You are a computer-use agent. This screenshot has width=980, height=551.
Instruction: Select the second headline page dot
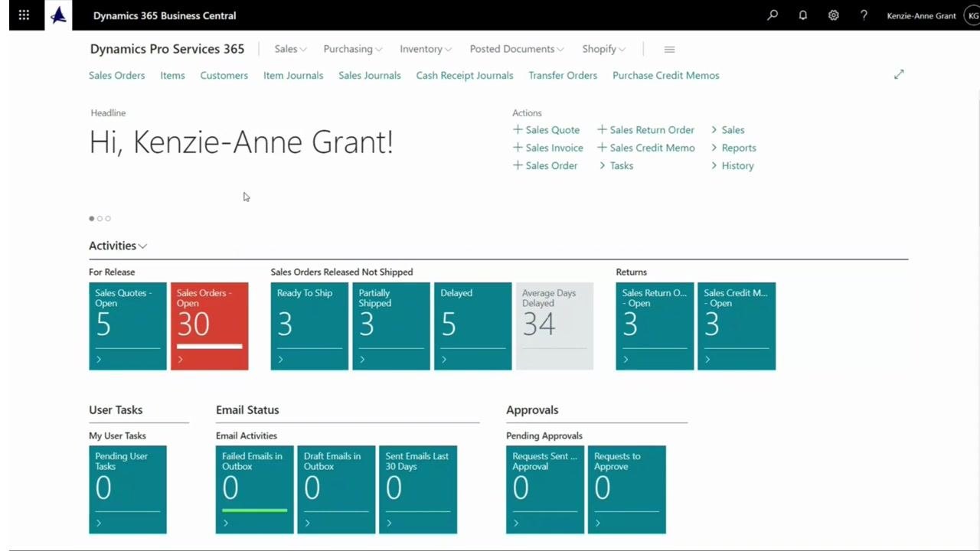[x=100, y=219]
